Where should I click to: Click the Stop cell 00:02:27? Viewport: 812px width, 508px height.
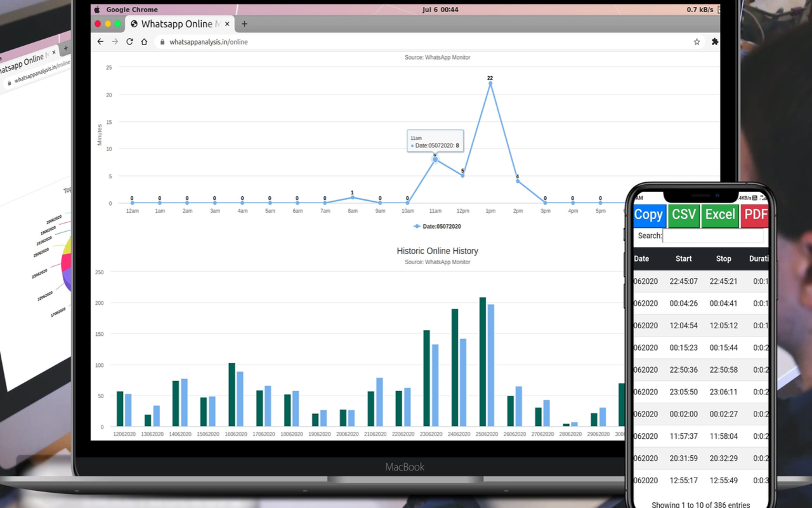click(724, 414)
